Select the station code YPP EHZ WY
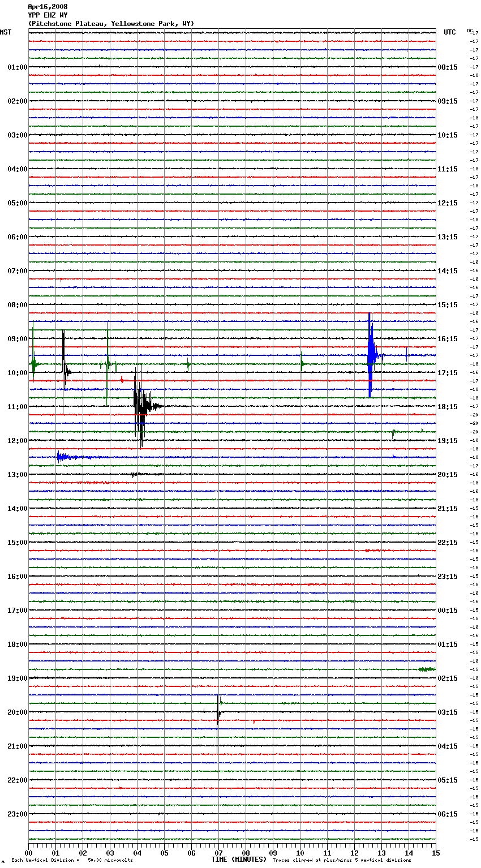 [x=48, y=15]
